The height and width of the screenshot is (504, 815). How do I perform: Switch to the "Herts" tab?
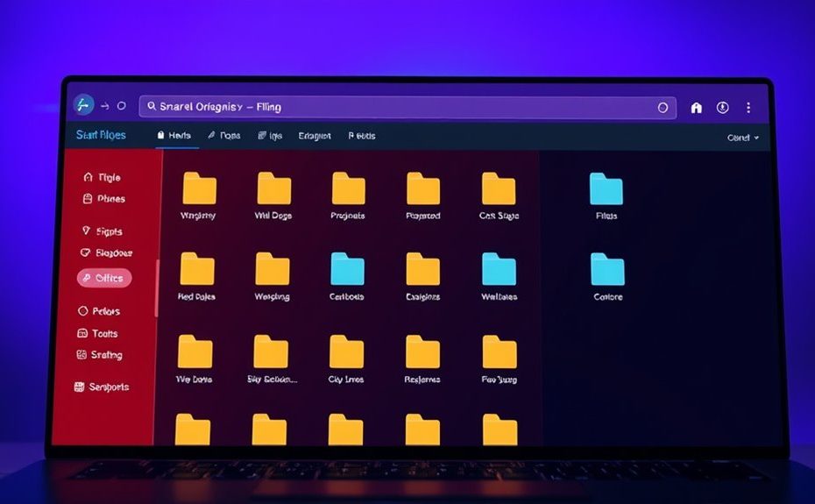click(x=174, y=136)
